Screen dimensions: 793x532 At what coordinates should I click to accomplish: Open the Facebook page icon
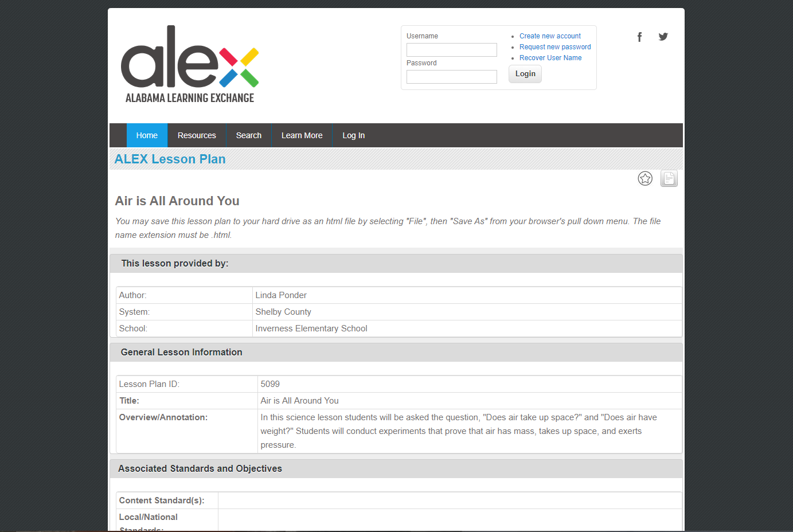click(639, 37)
